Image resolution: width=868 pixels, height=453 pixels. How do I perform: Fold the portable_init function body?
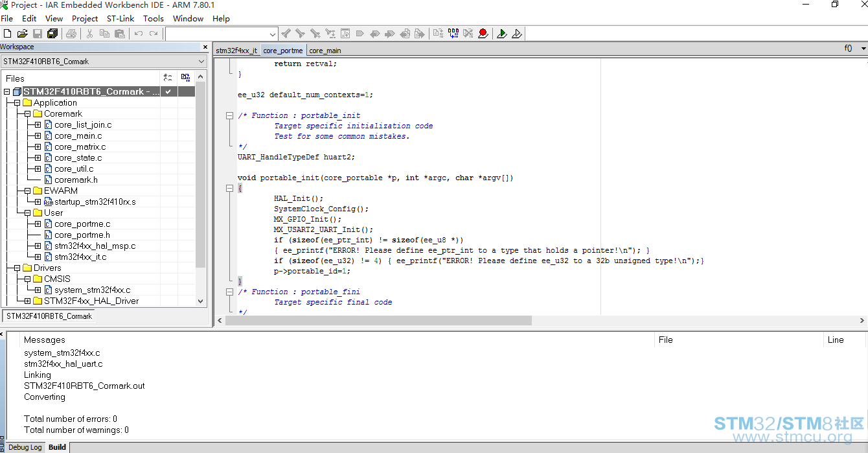[x=229, y=188]
